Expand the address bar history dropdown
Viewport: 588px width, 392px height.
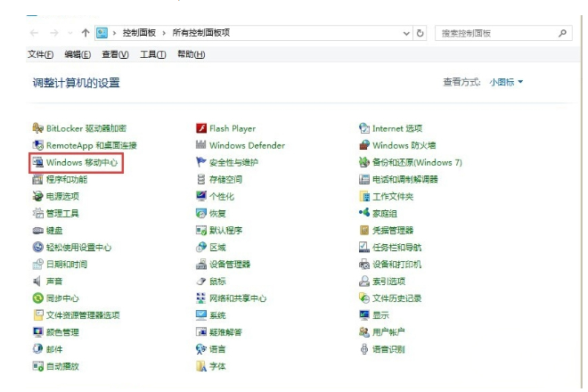point(406,33)
